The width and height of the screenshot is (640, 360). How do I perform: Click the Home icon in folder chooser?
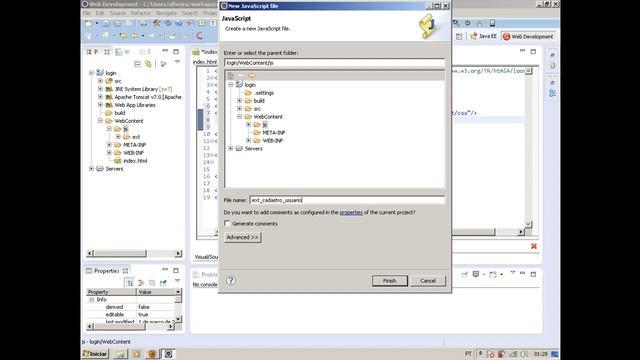[231, 76]
